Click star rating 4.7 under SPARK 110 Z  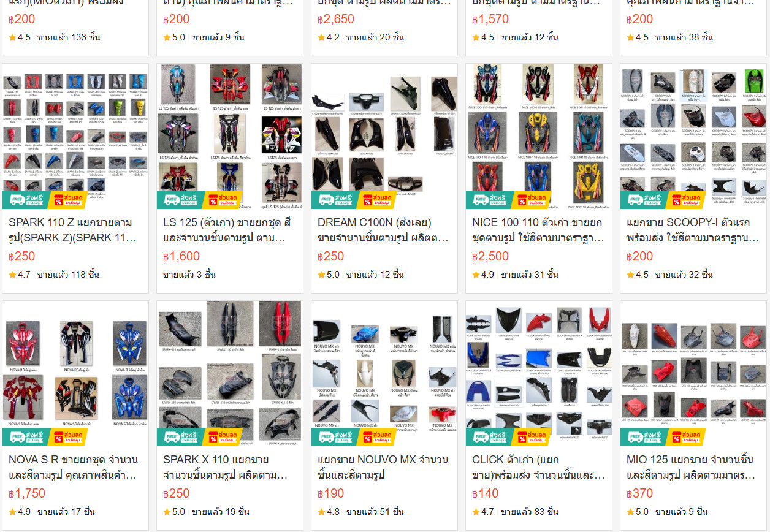[x=20, y=275]
